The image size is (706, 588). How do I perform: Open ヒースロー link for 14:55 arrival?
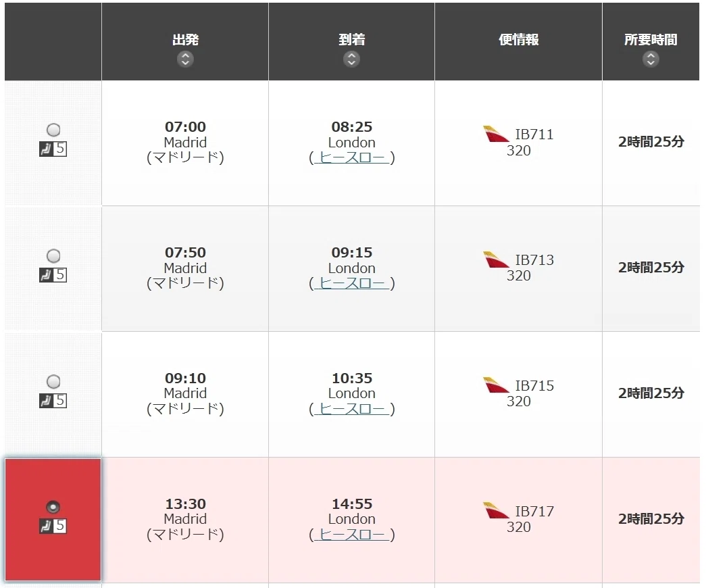click(x=352, y=535)
